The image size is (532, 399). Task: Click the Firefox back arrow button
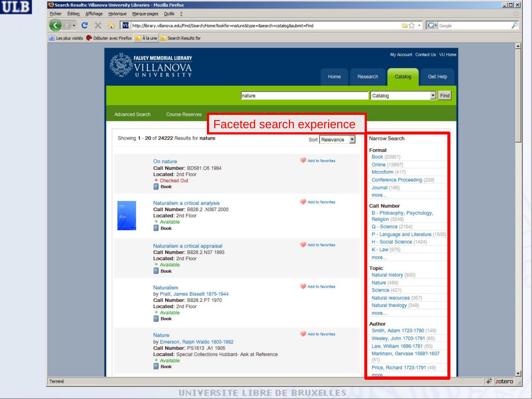coord(55,25)
